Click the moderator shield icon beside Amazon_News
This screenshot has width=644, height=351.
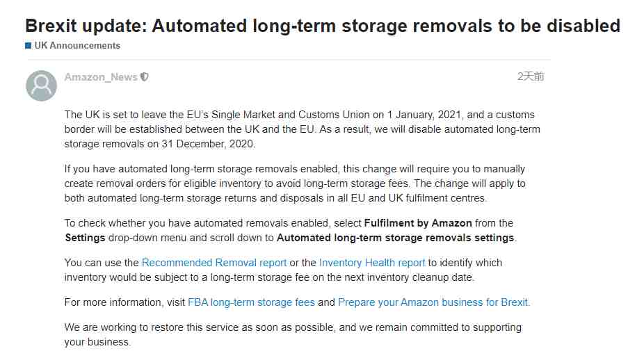click(144, 76)
